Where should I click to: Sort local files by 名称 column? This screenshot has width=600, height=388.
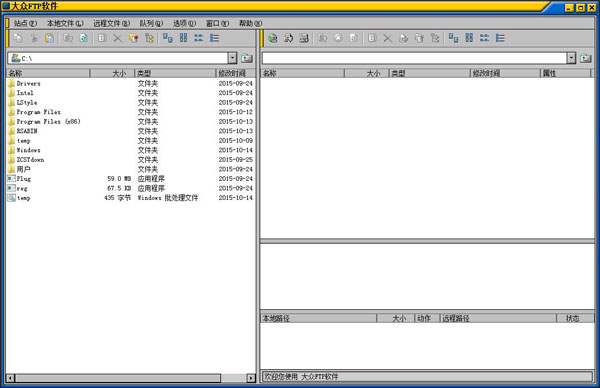click(x=48, y=73)
